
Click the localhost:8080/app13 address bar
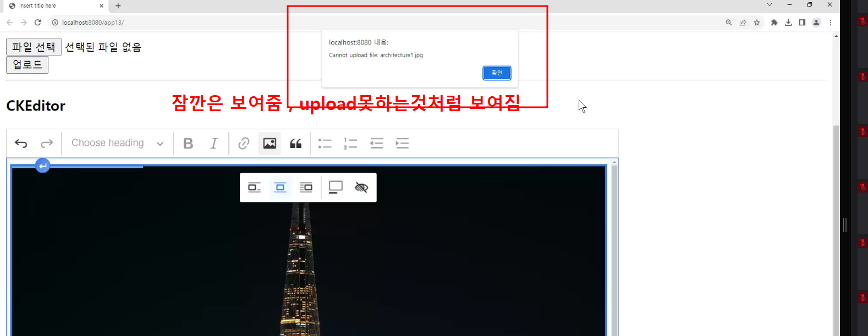[x=385, y=23]
